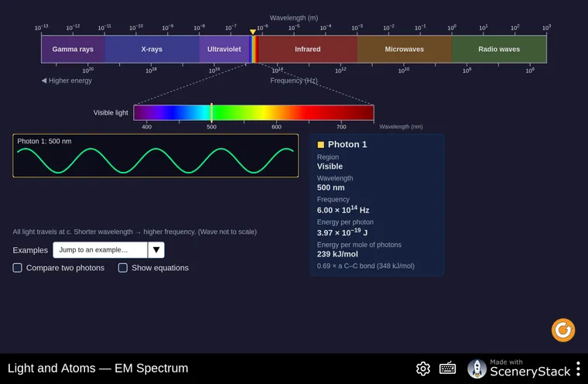Screen dimensions: 588x384
Task: Click the Examples dropdown arrow button
Action: [156, 250]
